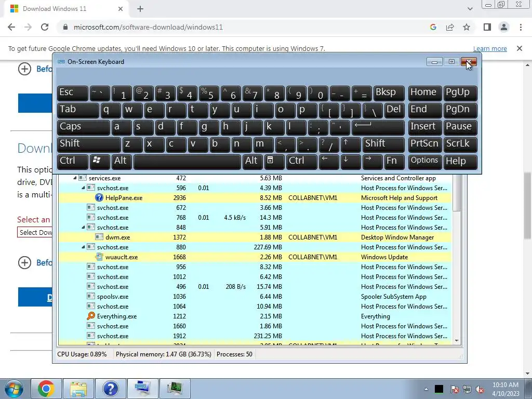Click the keyboard Enter key
Image resolution: width=532 pixels, height=399 pixels.
(x=378, y=127)
